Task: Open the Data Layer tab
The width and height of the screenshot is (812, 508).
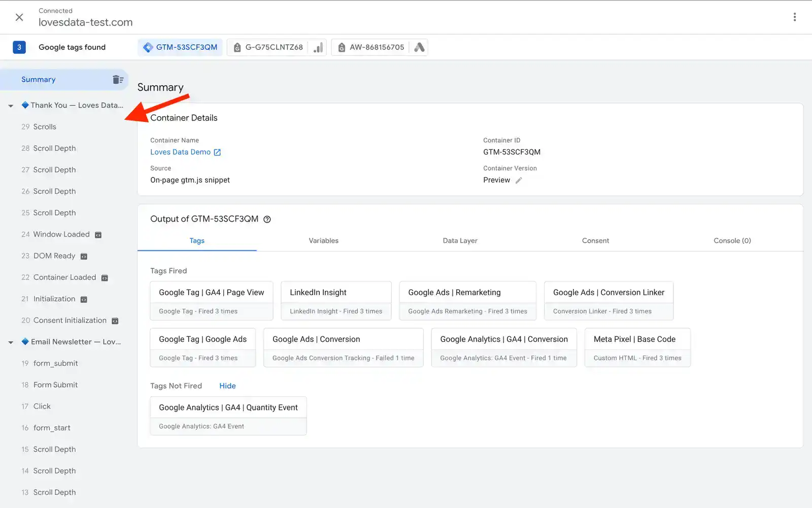Action: (460, 241)
